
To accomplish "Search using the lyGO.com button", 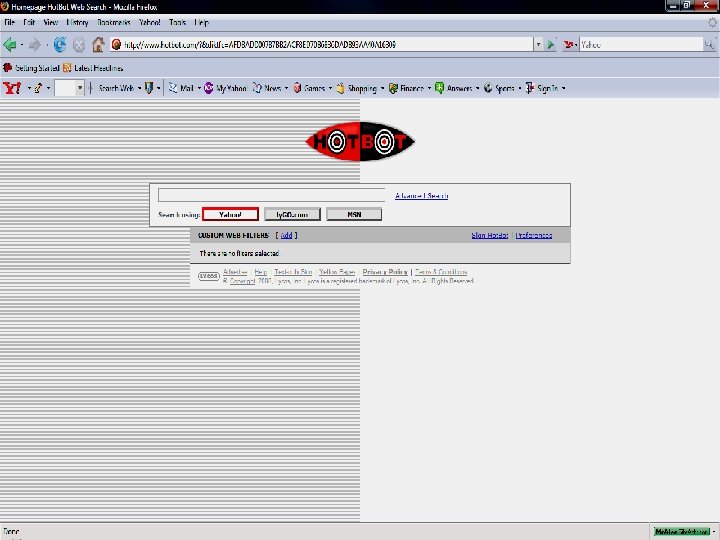I will coord(292,214).
